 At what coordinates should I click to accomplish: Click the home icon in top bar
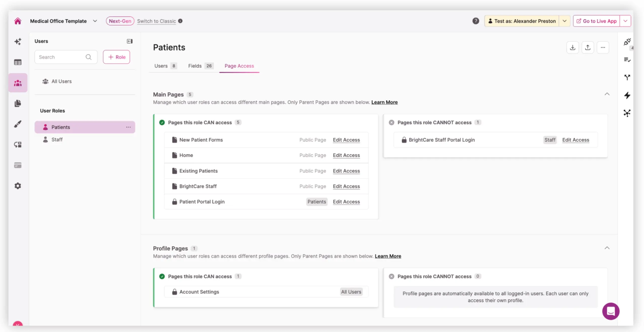(x=18, y=21)
